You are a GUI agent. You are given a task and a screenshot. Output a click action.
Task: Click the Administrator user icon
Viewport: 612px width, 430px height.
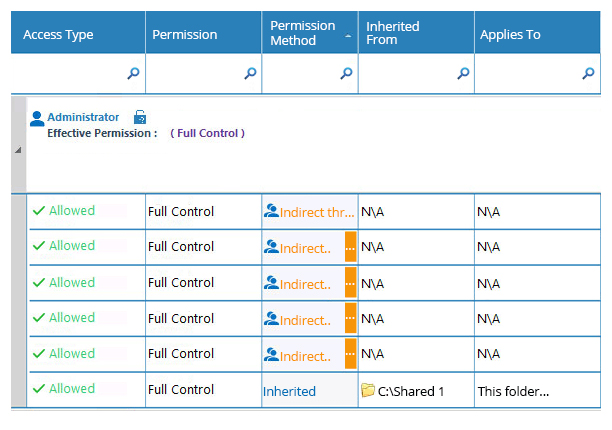click(x=37, y=119)
